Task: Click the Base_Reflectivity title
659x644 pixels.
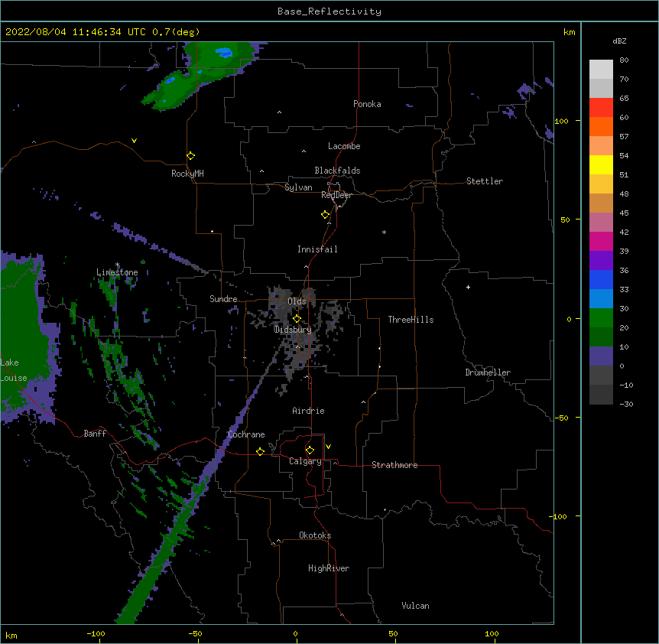Action: coord(329,11)
